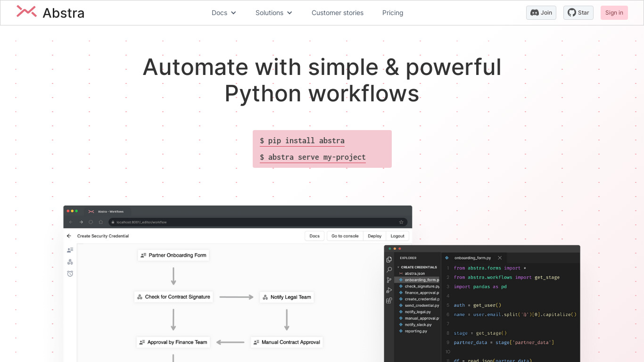Screen dimensions: 644x362
Task: Click the Deploy button in editor
Action: click(x=374, y=236)
